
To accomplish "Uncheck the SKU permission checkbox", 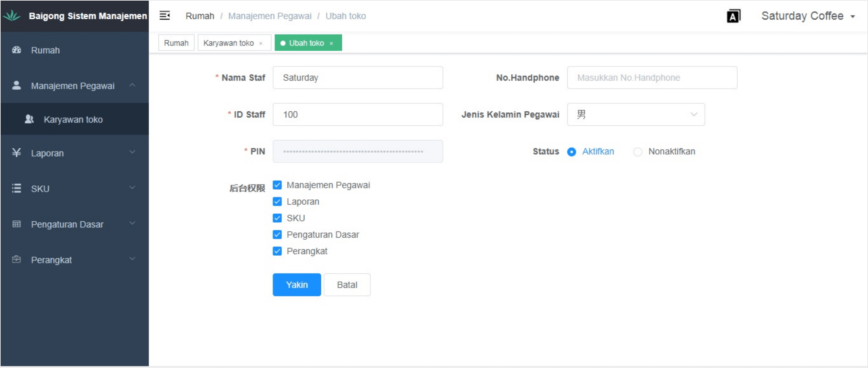I will (277, 218).
